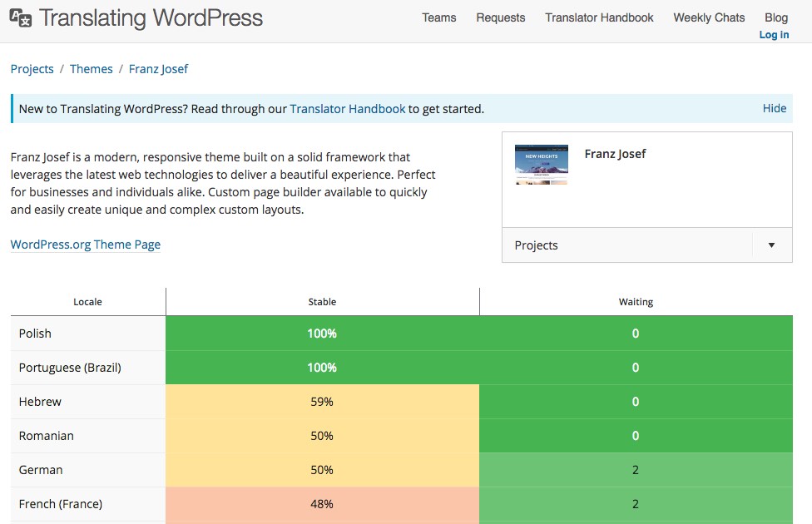Click Portuguese (Brazil) 100% stable cell

pyautogui.click(x=322, y=368)
